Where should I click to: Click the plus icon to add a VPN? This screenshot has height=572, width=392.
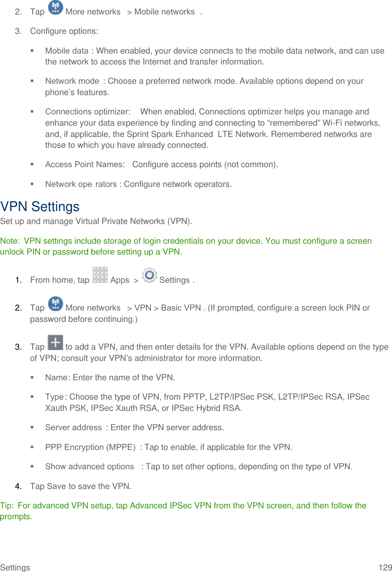pyautogui.click(x=56, y=342)
